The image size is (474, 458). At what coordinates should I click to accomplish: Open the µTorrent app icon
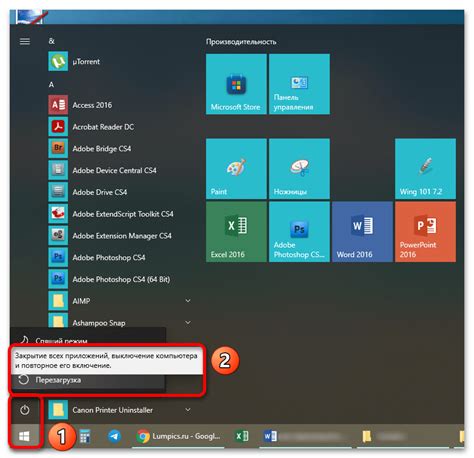pos(58,61)
